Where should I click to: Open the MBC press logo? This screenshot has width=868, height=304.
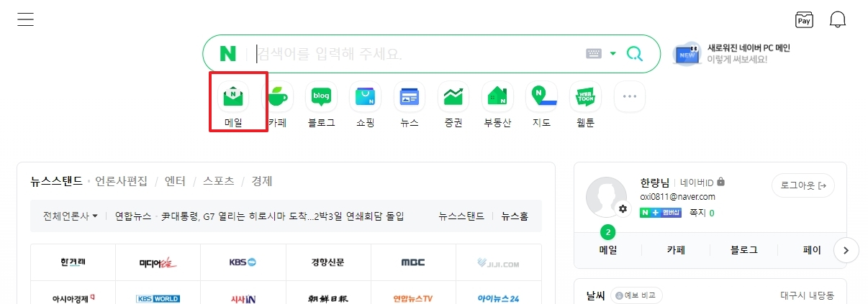pos(413,262)
